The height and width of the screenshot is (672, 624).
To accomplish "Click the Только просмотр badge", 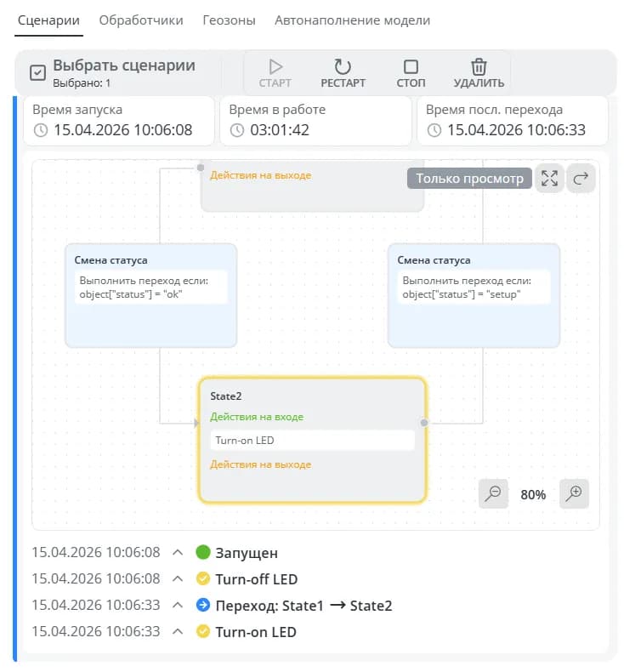I will pyautogui.click(x=469, y=179).
